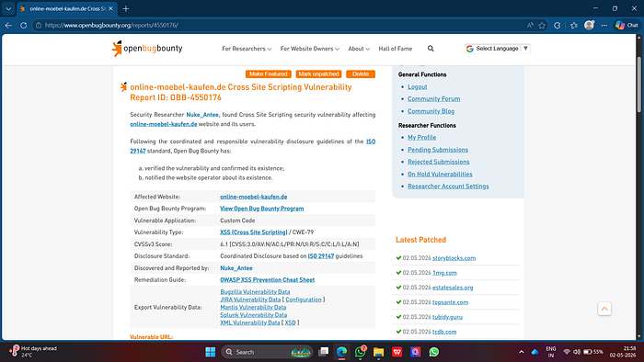Open XSS (Cross Site Scripting) link

[253, 232]
